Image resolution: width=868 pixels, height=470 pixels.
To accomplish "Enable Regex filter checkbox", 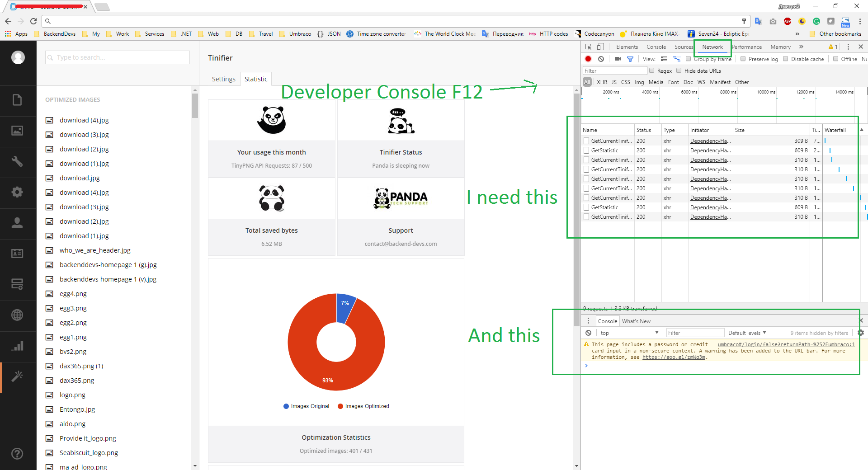I will tap(651, 70).
